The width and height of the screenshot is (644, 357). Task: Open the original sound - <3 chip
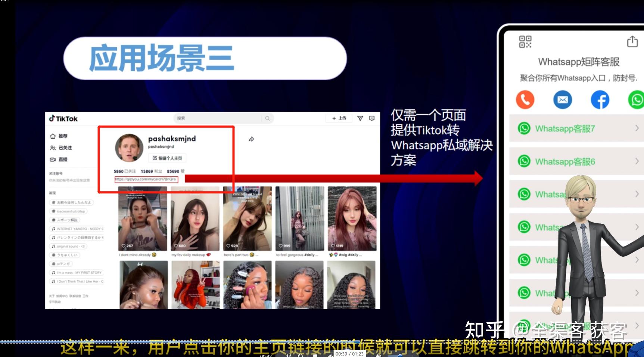click(x=68, y=246)
